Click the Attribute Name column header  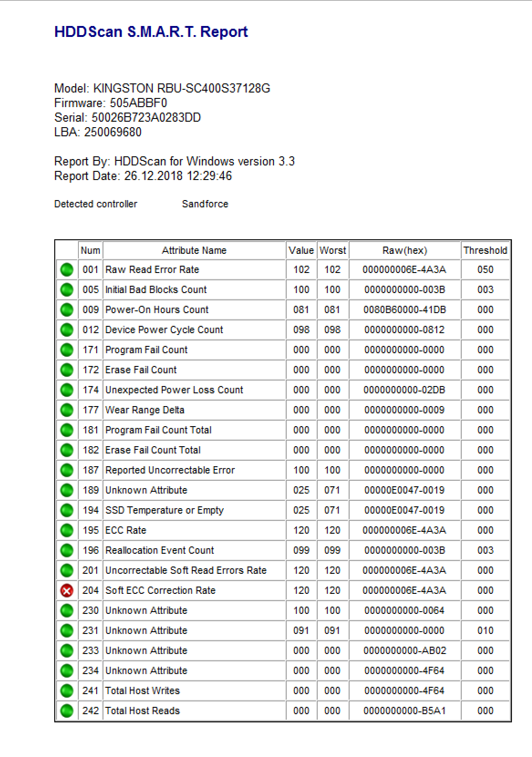pyautogui.click(x=194, y=250)
